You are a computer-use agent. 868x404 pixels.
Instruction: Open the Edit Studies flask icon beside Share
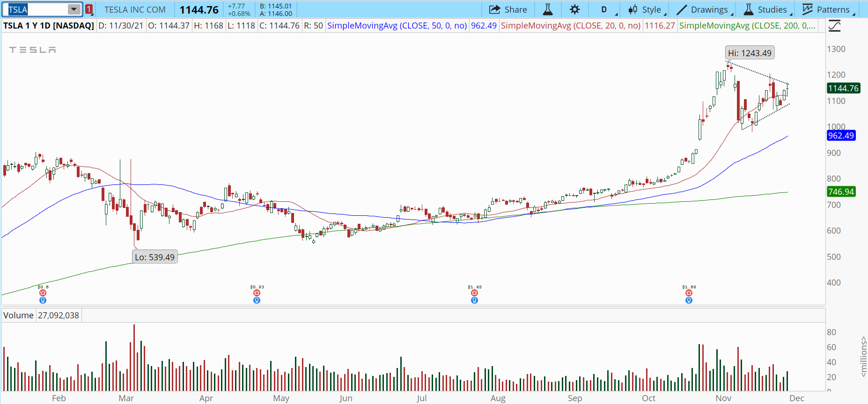[x=547, y=9]
